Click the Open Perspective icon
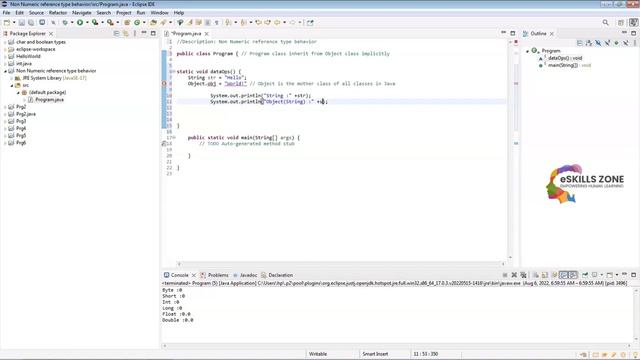 pos(621,23)
